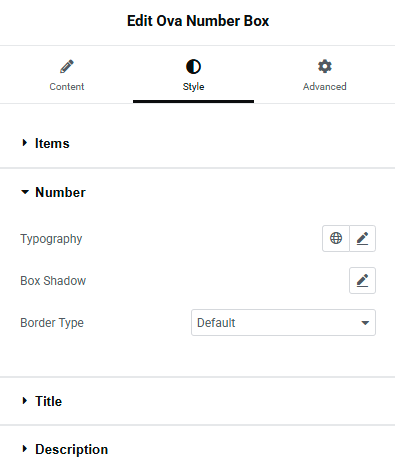The image size is (395, 474).
Task: Expand the Description section arrow
Action: (24, 449)
